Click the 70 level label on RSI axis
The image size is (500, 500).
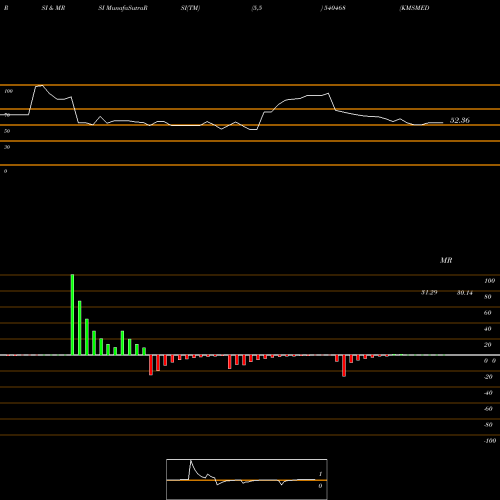tap(7, 115)
